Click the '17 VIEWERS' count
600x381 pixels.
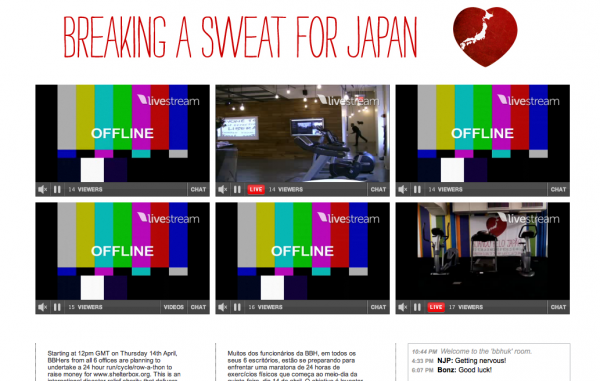466,307
